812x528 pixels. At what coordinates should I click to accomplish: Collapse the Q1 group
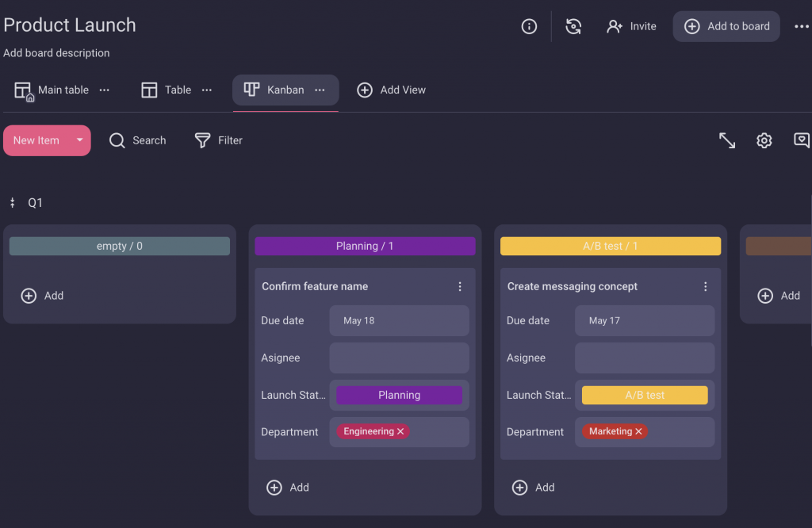[13, 203]
